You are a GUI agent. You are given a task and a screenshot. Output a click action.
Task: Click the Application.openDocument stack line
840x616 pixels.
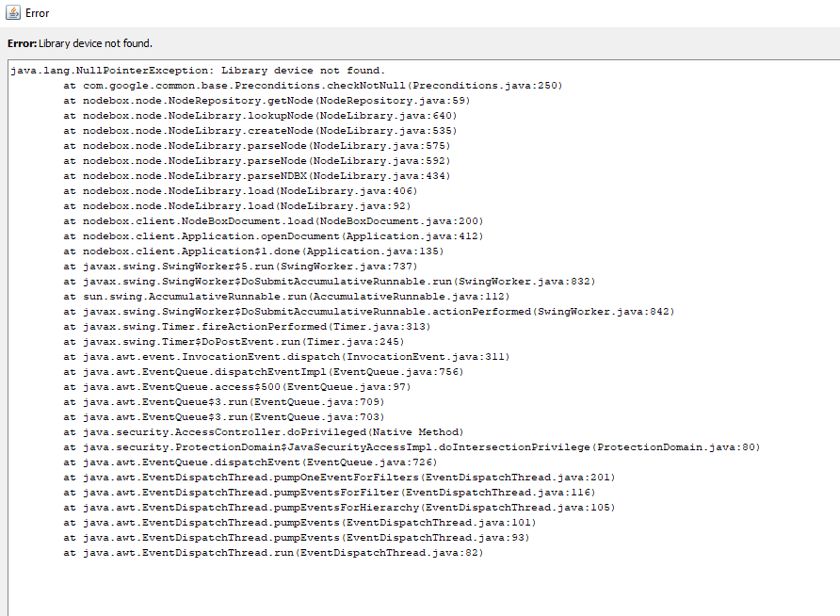click(273, 235)
